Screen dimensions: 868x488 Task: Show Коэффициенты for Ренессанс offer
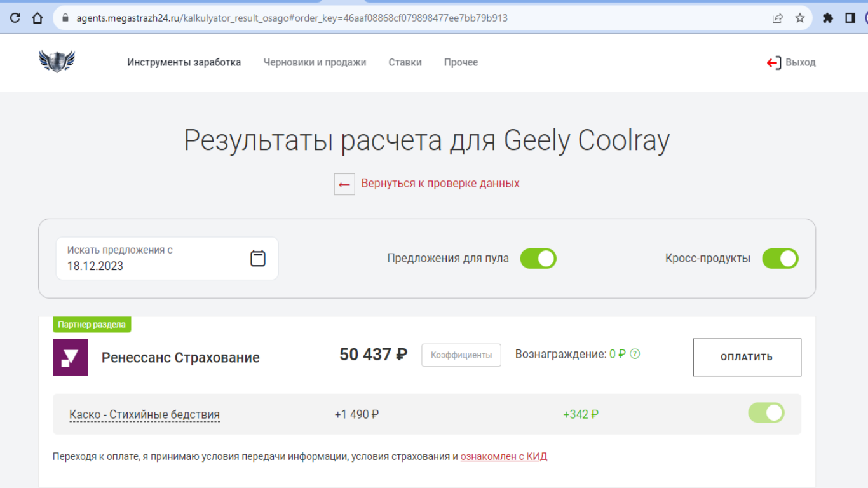coord(461,355)
